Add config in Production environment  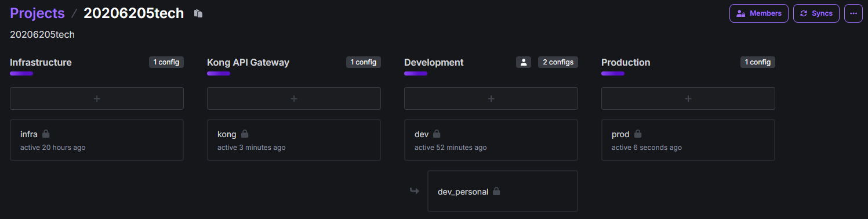tap(688, 99)
